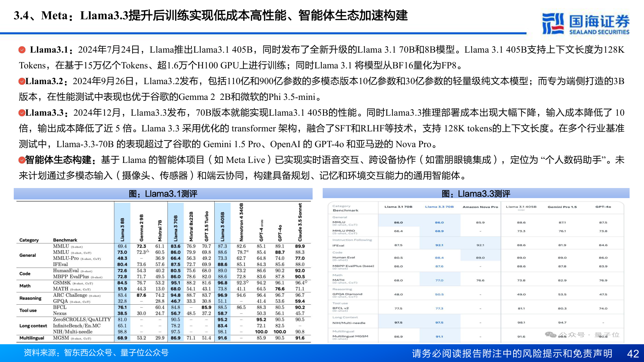Click the Sealand Securities logo
This screenshot has width=644, height=362.
(586, 24)
